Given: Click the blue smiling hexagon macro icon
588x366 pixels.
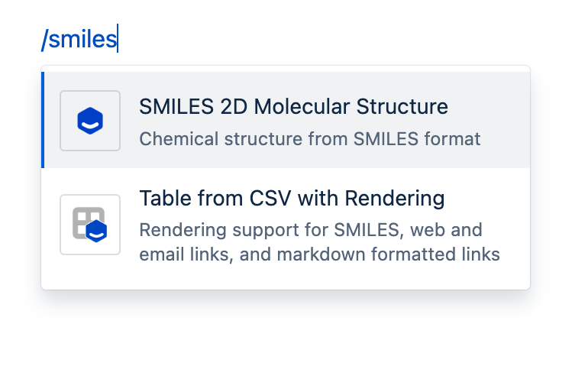Looking at the screenshot, I should [x=90, y=121].
